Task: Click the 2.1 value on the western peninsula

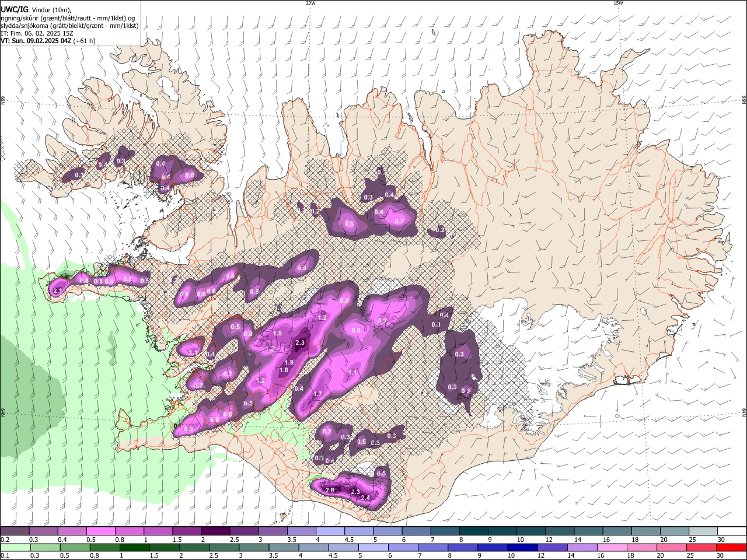Action: pyautogui.click(x=58, y=290)
